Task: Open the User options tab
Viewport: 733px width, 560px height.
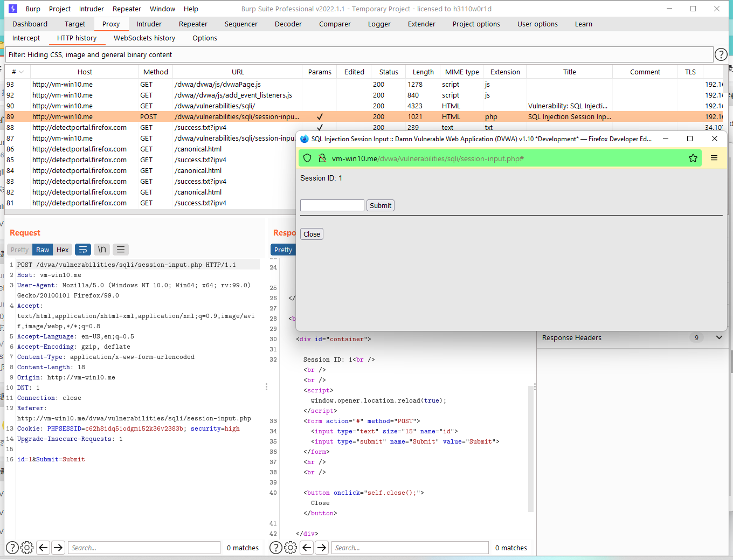Action: [x=537, y=24]
